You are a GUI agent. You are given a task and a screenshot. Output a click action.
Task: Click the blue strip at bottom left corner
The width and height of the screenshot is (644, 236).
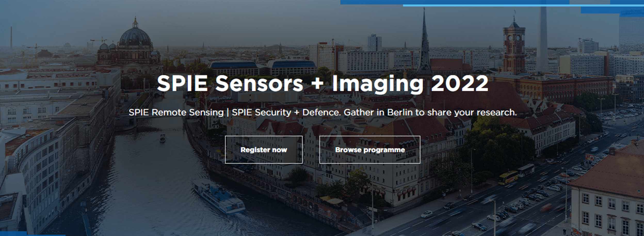33,235
